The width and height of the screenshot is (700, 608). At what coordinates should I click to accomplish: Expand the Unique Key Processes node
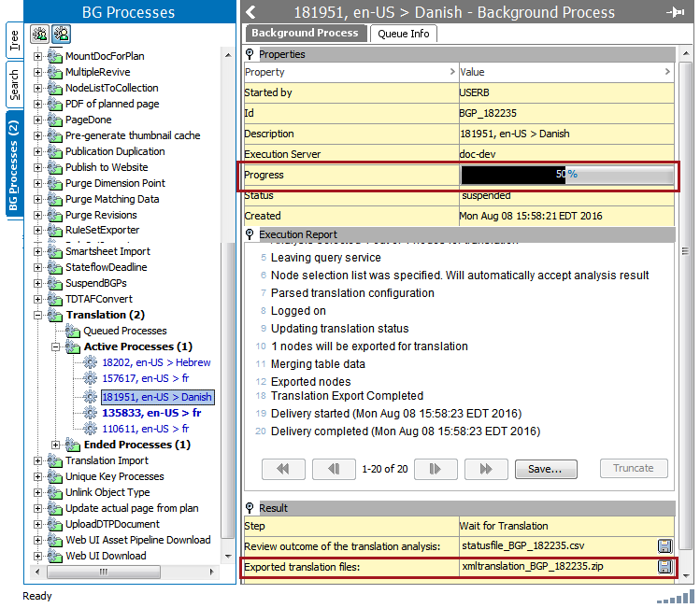coord(38,477)
